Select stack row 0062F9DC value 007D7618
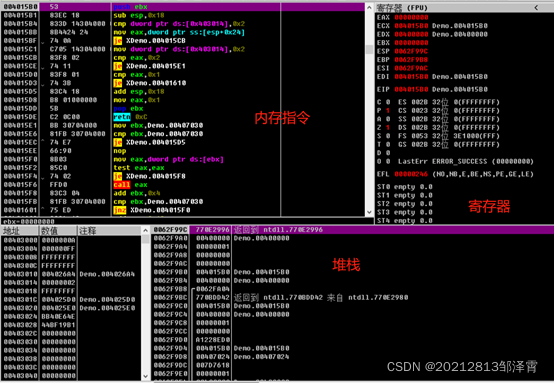Screen dimensions: 554x383 click(x=352, y=365)
